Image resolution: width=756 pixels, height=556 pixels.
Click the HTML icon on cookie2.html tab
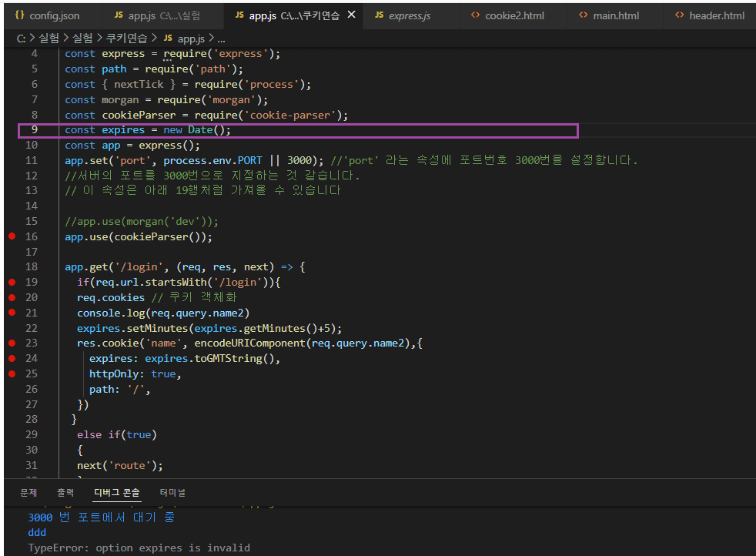tap(475, 15)
